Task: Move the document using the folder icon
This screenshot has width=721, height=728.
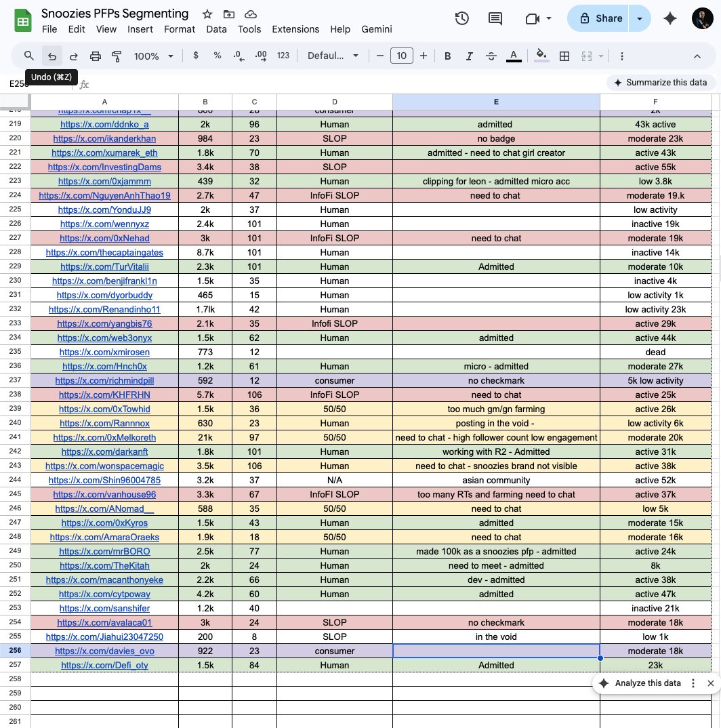Action: (x=229, y=14)
